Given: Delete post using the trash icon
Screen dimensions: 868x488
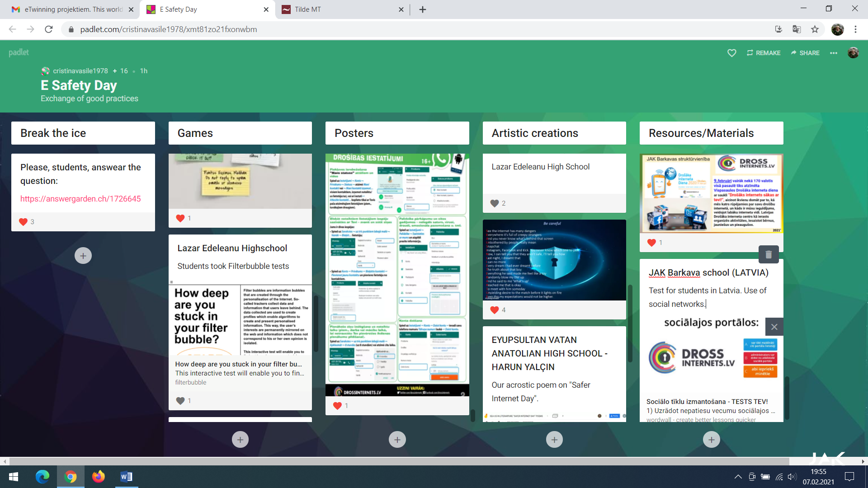Looking at the screenshot, I should point(768,255).
